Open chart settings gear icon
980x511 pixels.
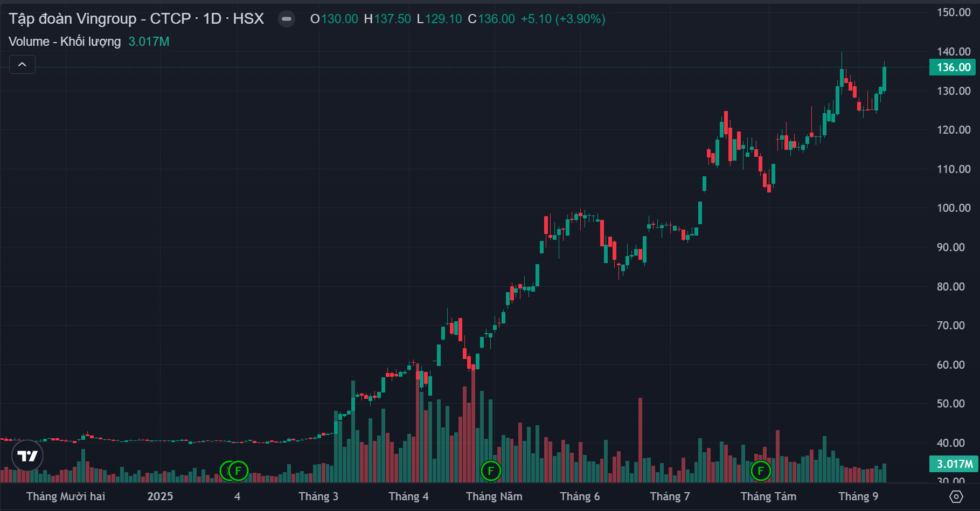pos(956,496)
